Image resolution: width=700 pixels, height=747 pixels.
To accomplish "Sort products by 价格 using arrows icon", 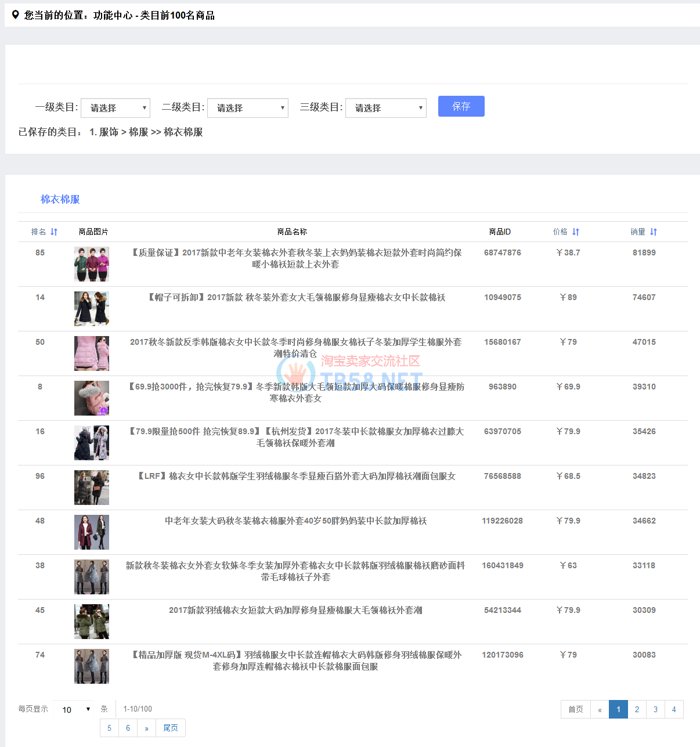I will 575,232.
